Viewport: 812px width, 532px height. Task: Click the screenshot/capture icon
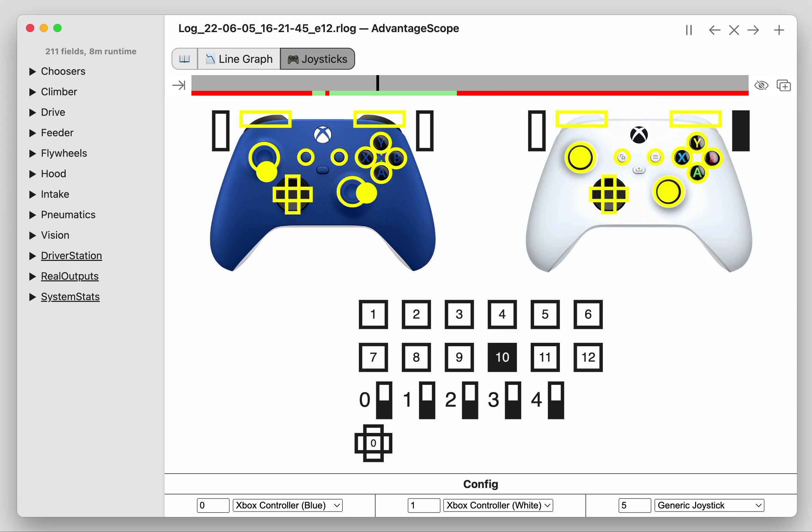point(784,85)
